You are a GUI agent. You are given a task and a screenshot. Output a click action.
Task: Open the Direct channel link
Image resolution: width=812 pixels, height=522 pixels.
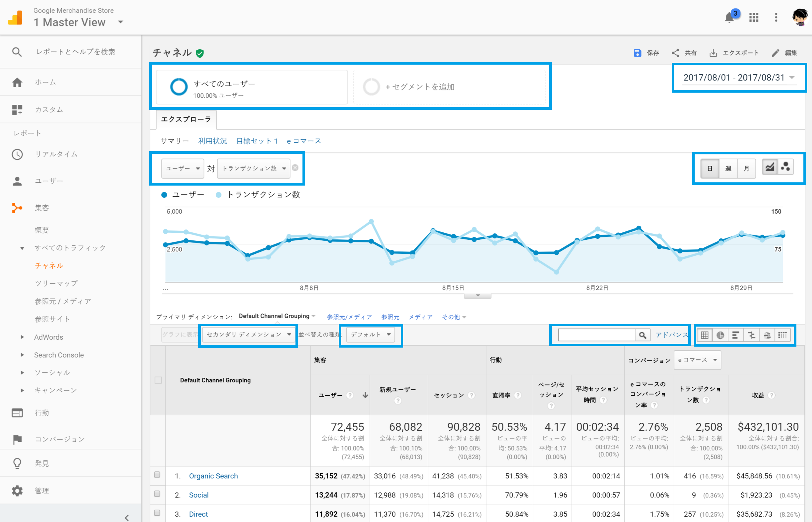click(198, 514)
